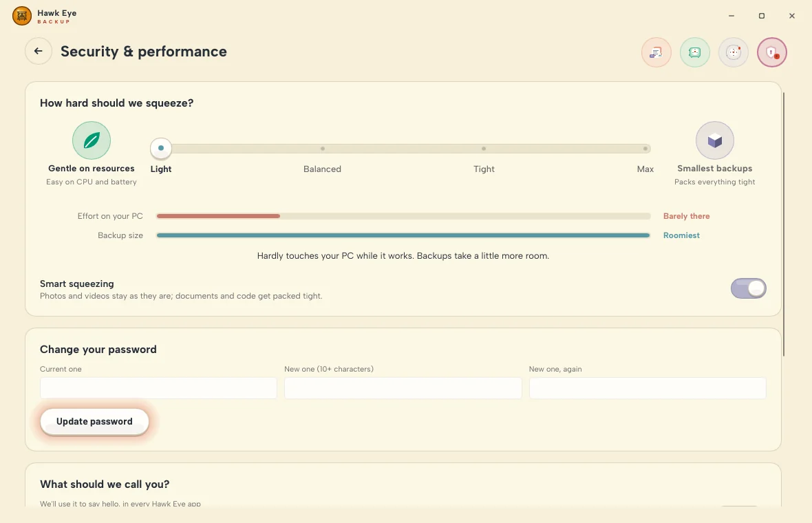Focus the Current one password field
Viewport: 812px width, 523px height.
click(158, 388)
